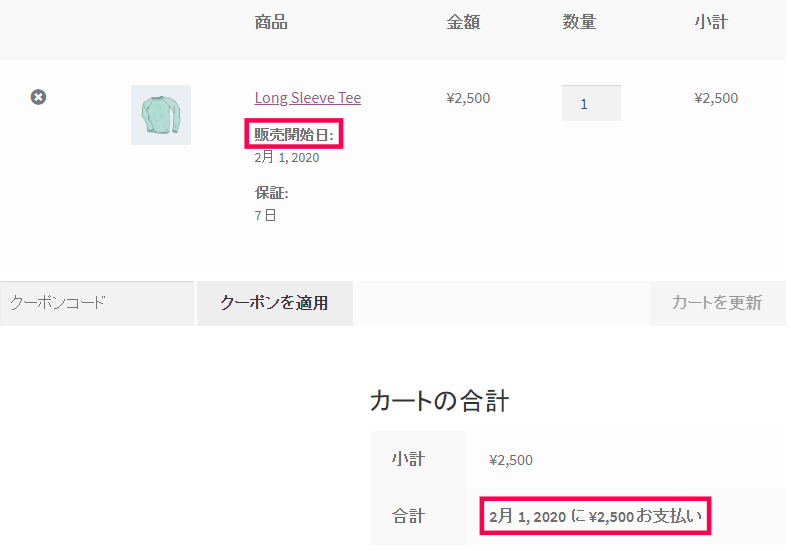The width and height of the screenshot is (791, 551).
Task: Focus the クーポンコード input field
Action: 97,303
